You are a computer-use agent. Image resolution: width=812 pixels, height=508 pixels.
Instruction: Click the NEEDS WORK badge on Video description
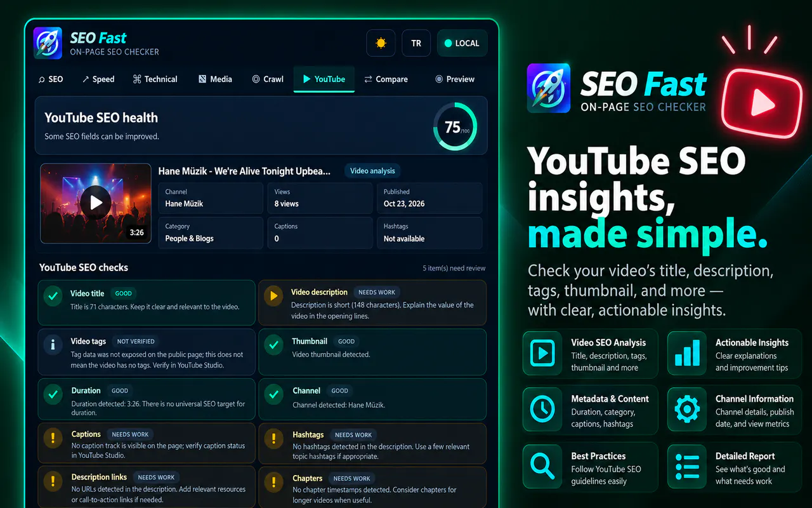pyautogui.click(x=377, y=293)
